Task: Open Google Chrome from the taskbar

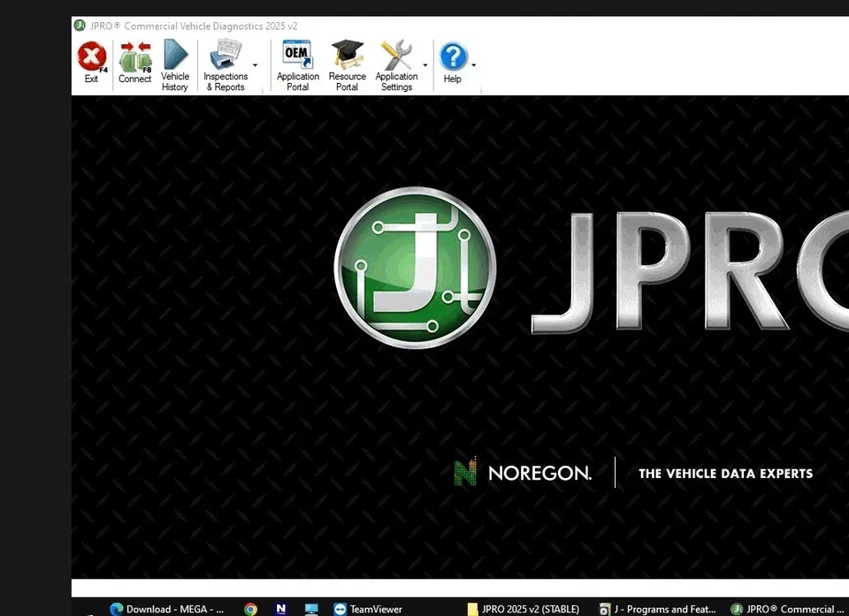Action: [250, 609]
